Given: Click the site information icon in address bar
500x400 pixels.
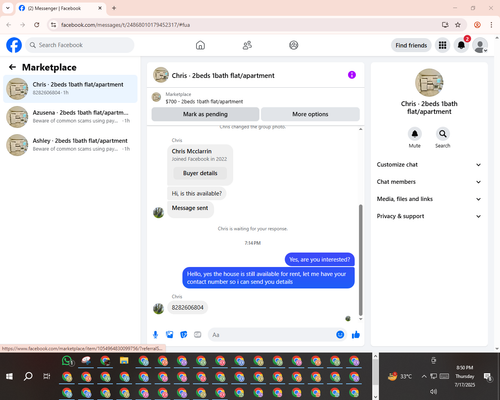Looking at the screenshot, I should click(x=53, y=25).
